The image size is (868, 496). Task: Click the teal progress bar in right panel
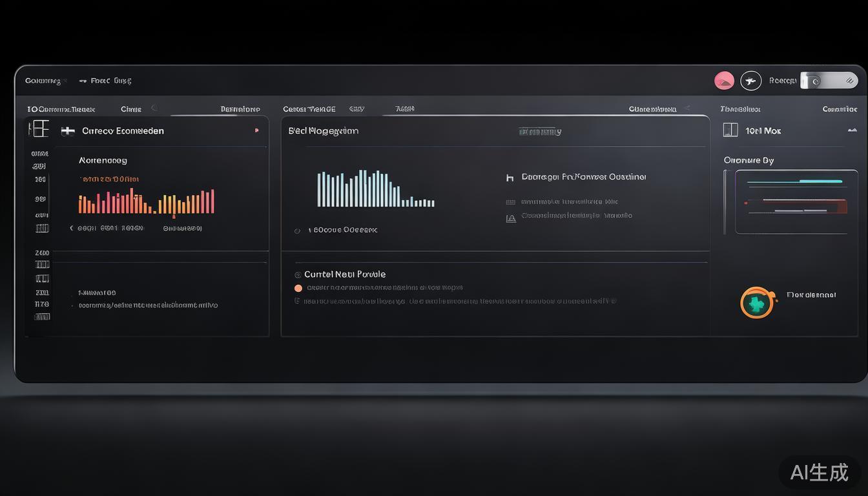[x=820, y=181]
